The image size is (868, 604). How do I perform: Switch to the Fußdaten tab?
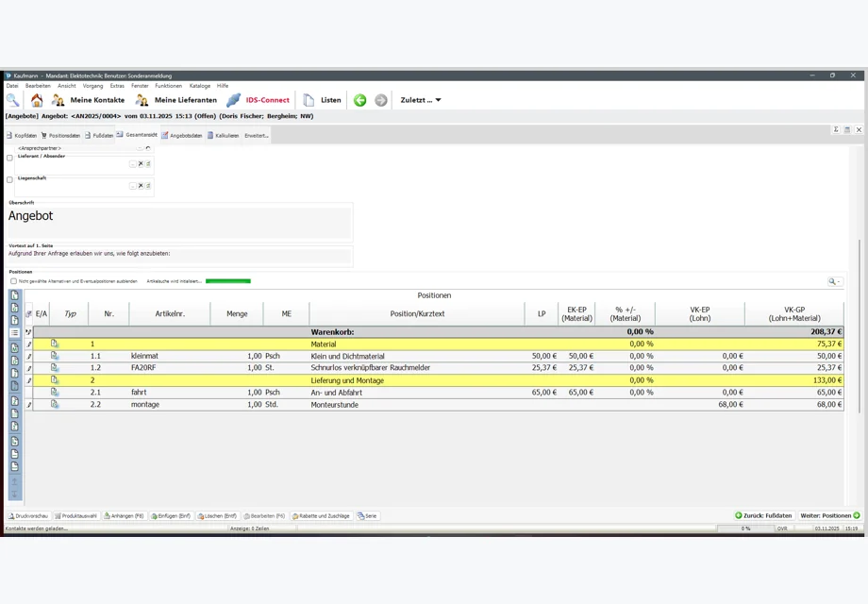click(99, 135)
